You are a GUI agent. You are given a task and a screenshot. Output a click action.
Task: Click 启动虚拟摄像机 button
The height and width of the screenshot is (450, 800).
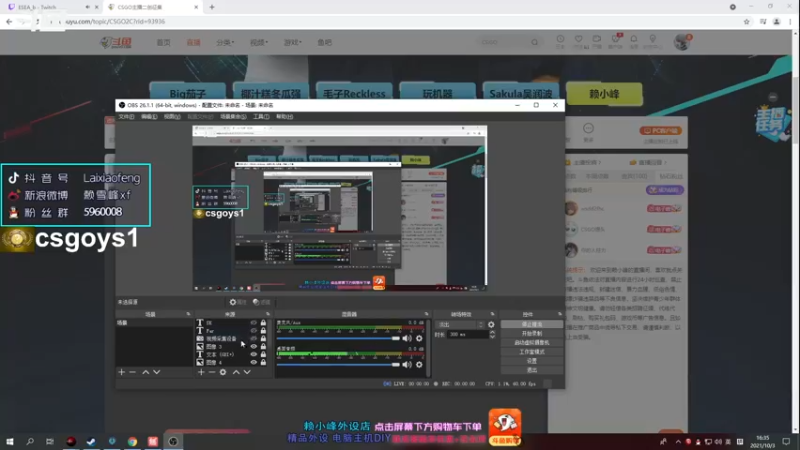(x=532, y=343)
